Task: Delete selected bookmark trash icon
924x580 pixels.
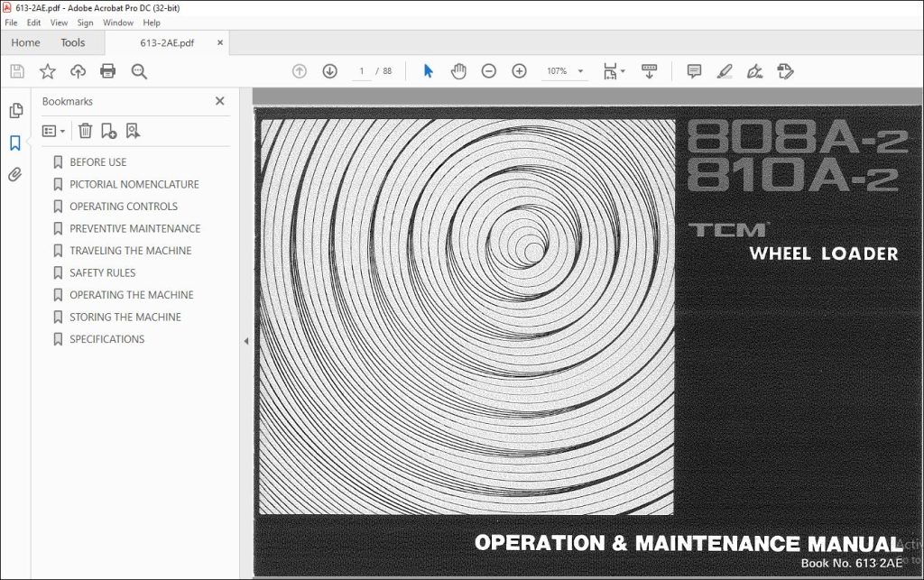Action: click(86, 131)
